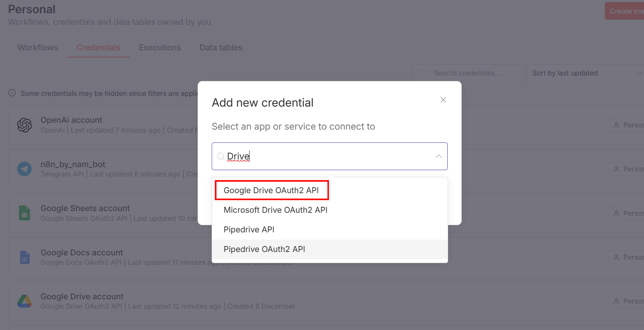Open the Sort by last updated dropdown
644x330 pixels.
[586, 73]
